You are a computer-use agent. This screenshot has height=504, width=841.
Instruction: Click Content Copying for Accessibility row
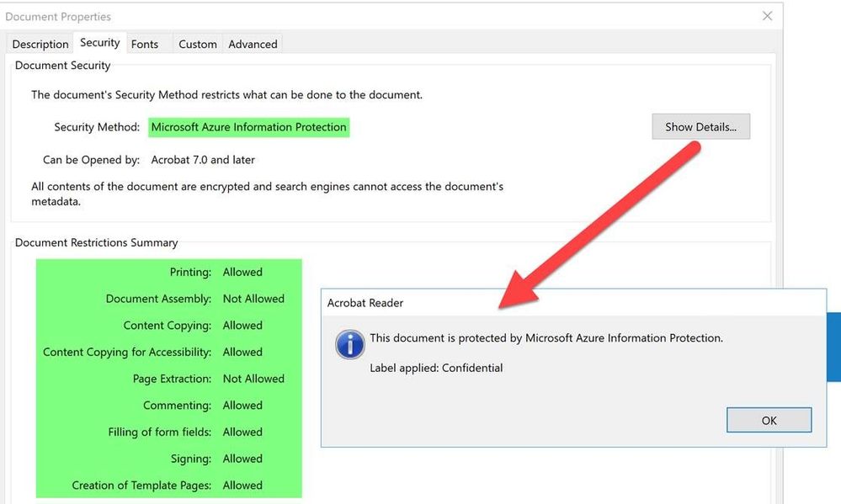pos(153,352)
